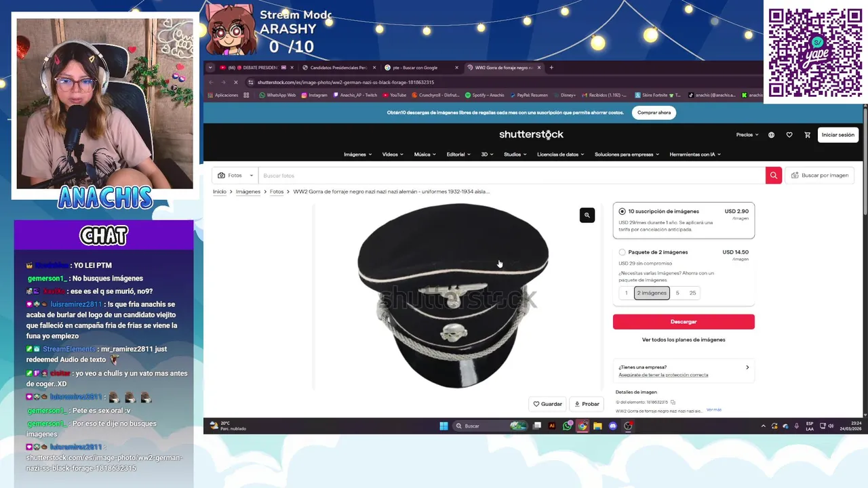Click the Shutterstock logo
The height and width of the screenshot is (488, 868).
click(531, 134)
